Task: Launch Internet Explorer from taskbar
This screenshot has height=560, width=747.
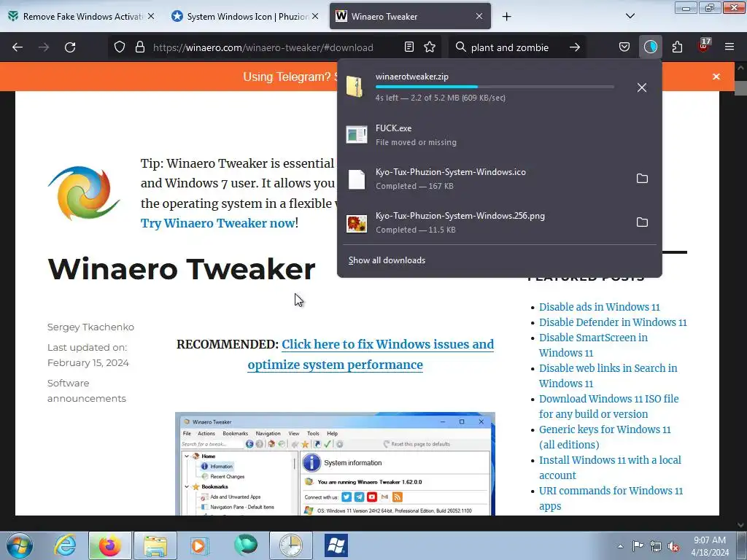Action: 65,545
